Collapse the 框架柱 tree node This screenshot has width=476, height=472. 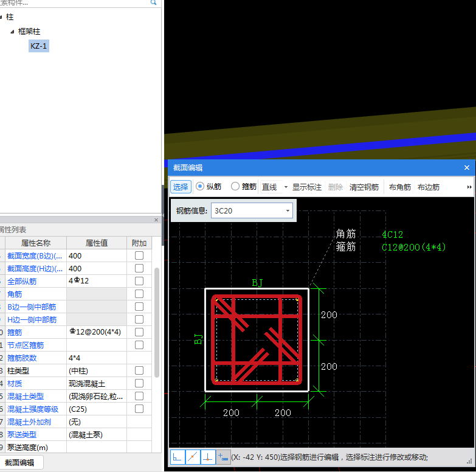pyautogui.click(x=12, y=32)
